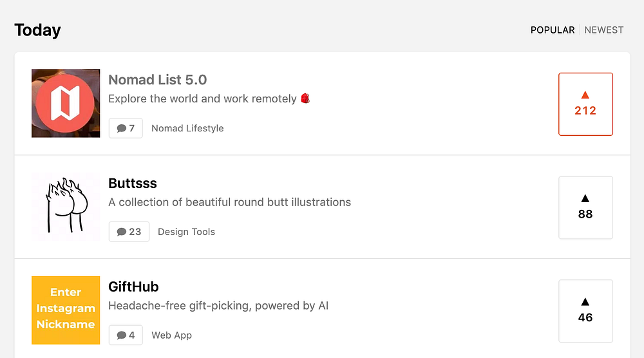
Task: Open Nomad List comments with 7 replies
Action: (x=126, y=128)
